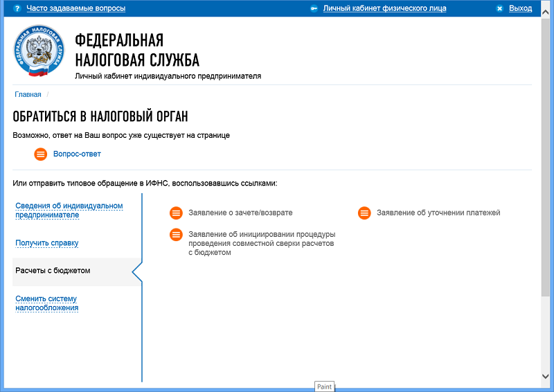Click the ОБРАТИТЬСЯ В НАЛОГОВЫЙ ОРГАН heading
554x392 pixels.
[100, 116]
